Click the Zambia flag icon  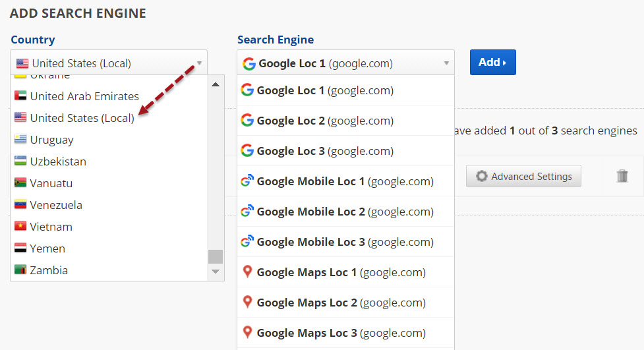[20, 270]
